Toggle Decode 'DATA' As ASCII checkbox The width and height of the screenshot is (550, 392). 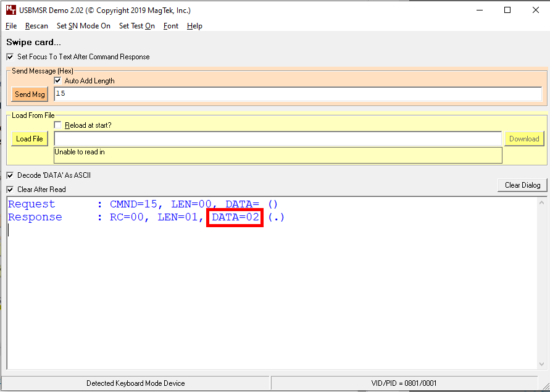[10, 175]
